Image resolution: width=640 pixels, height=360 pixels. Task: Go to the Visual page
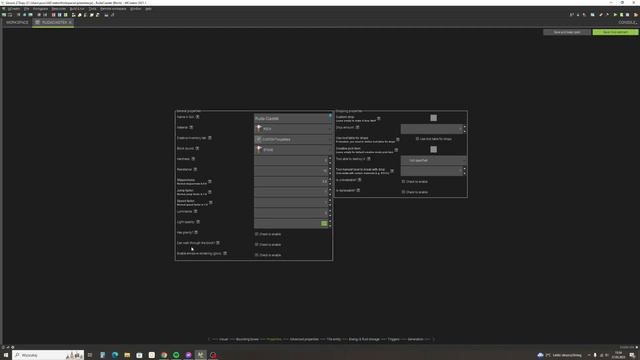224,339
